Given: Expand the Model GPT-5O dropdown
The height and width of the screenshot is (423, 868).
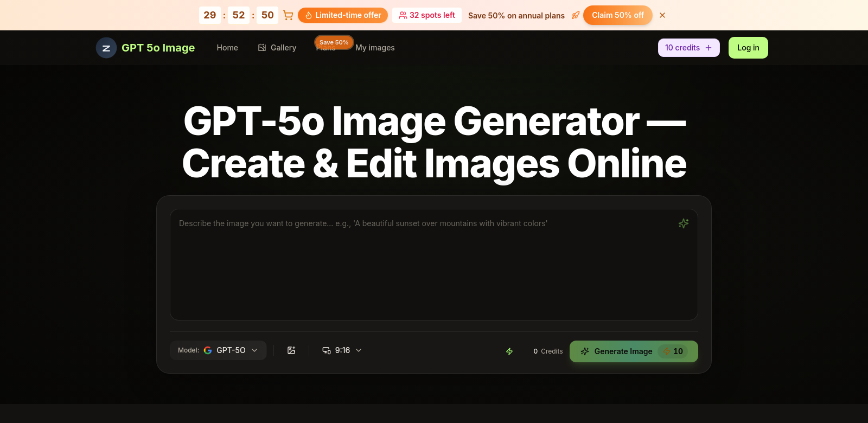Looking at the screenshot, I should pyautogui.click(x=218, y=350).
